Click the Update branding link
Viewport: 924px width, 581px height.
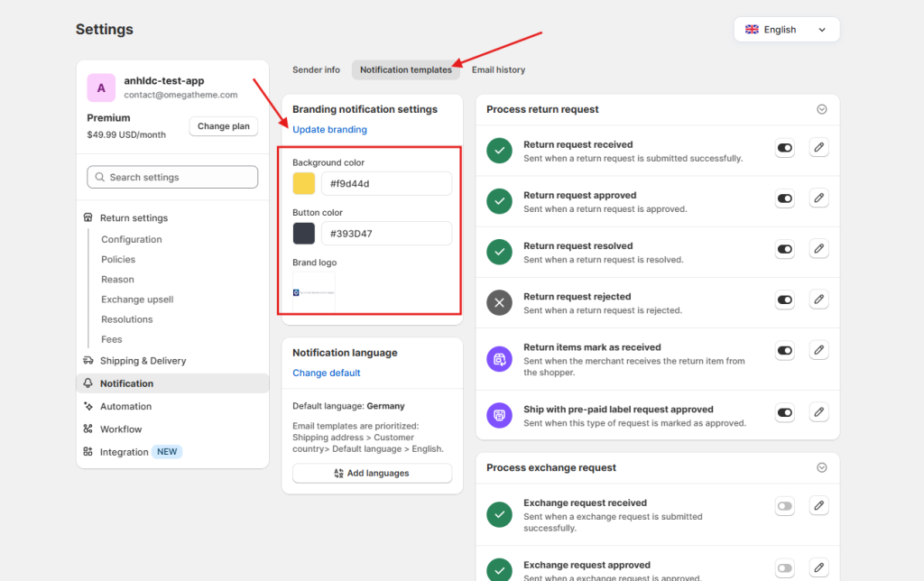331,129
